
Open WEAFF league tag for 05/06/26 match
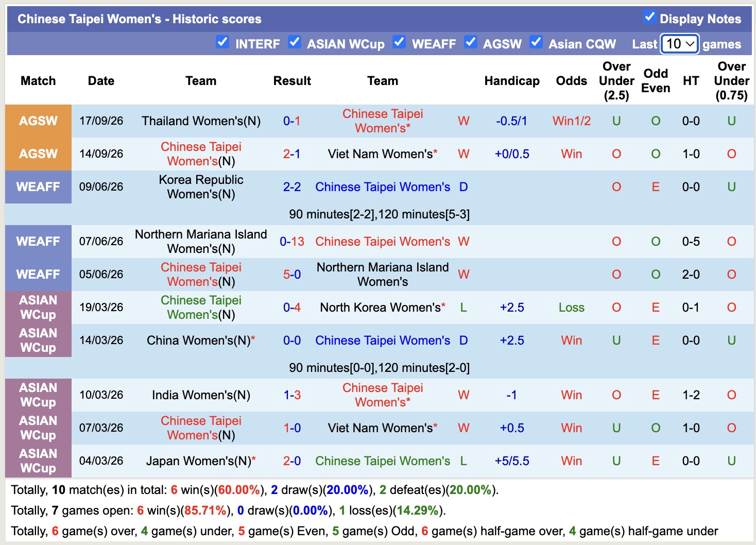coord(38,275)
